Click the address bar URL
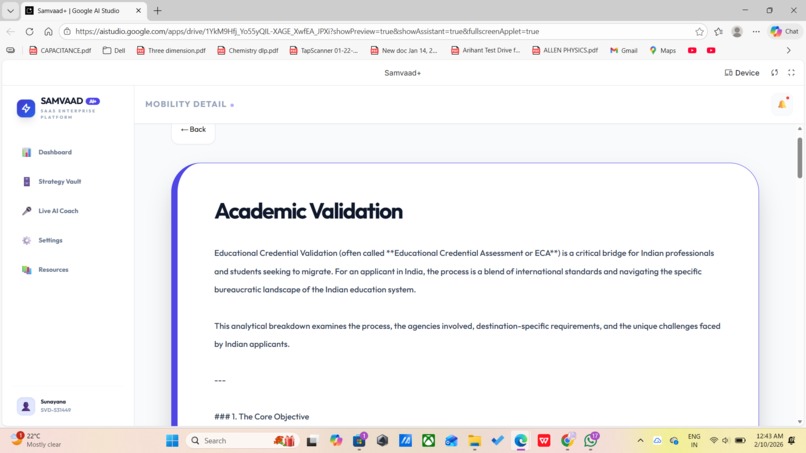806x453 pixels. [307, 31]
